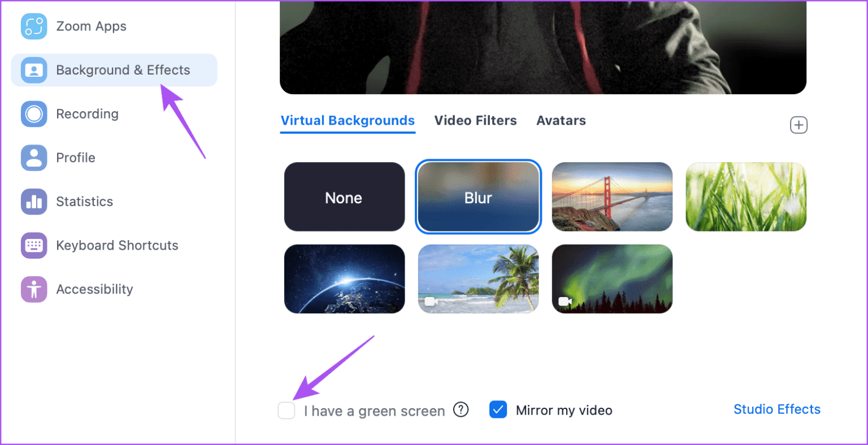This screenshot has width=868, height=445.
Task: Open the Avatars tab
Action: click(x=561, y=121)
